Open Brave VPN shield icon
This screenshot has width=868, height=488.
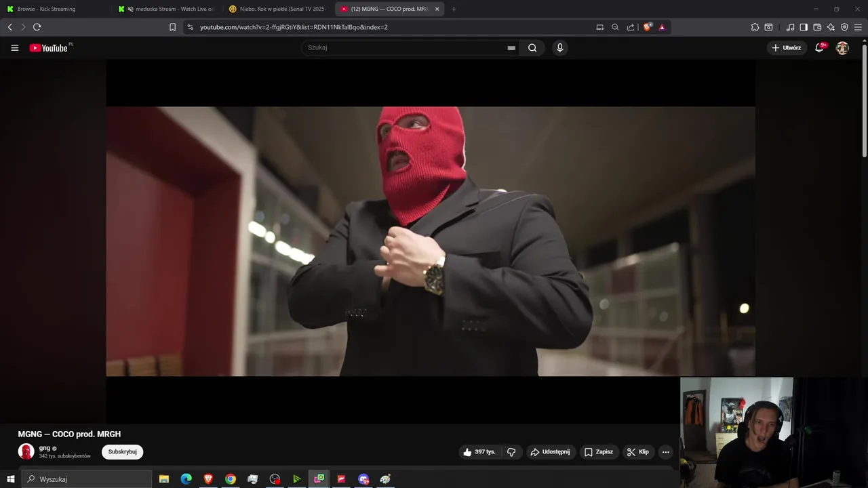pyautogui.click(x=844, y=27)
